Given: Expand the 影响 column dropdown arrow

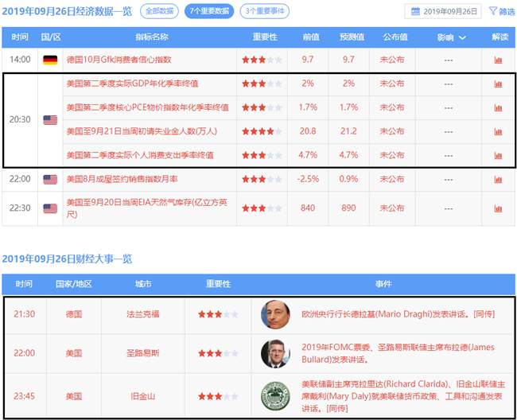Looking at the screenshot, I should click(x=462, y=37).
